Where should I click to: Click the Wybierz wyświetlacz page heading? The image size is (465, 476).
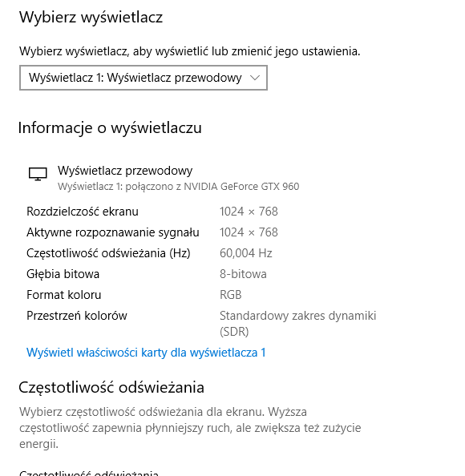(x=91, y=17)
